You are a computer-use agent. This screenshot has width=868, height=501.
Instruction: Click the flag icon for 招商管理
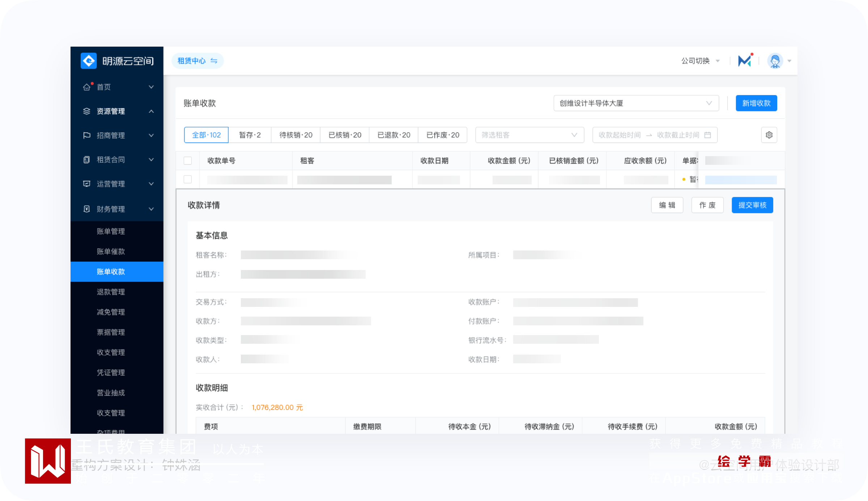point(87,136)
